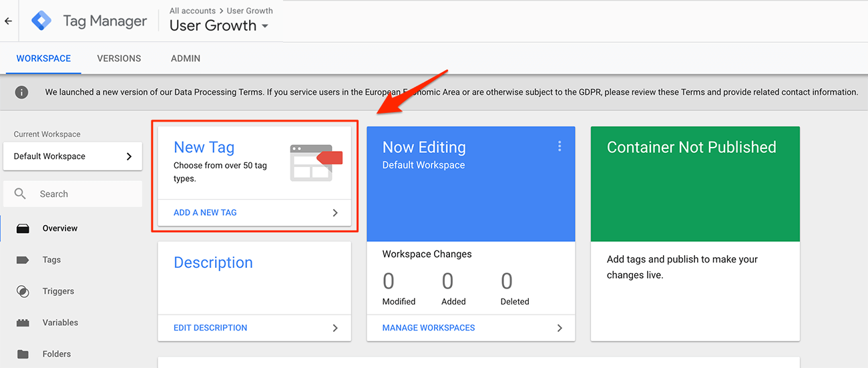This screenshot has width=868, height=368.
Task: Click the info icon in notification banner
Action: pos(21,92)
